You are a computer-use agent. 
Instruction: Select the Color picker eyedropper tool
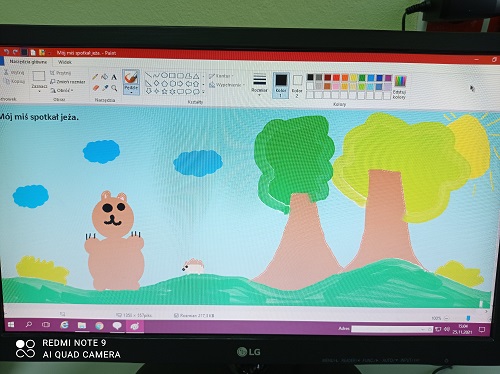pyautogui.click(x=105, y=88)
